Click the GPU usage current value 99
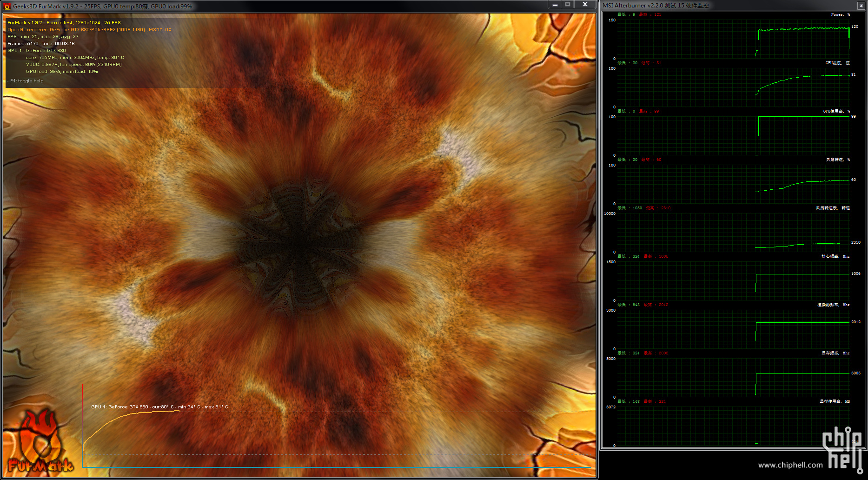This screenshot has height=480, width=868. tap(853, 116)
